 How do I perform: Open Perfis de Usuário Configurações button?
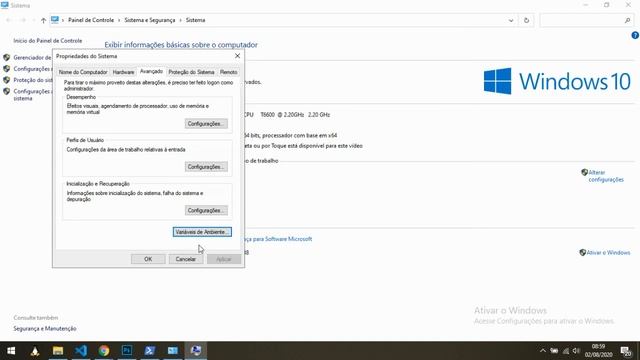coord(206,167)
